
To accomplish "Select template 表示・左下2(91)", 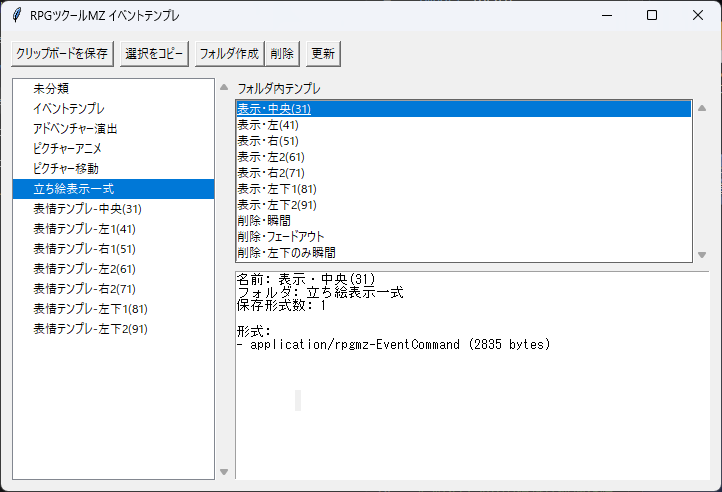I will pos(464,205).
